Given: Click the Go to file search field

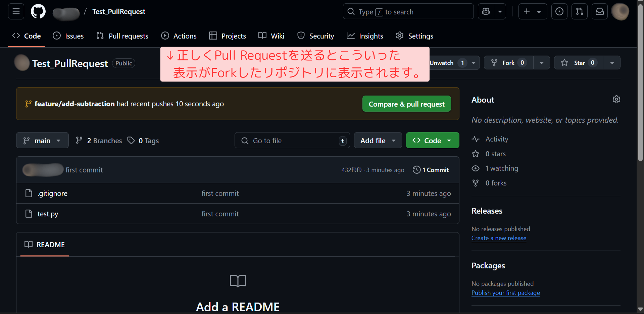Looking at the screenshot, I should [x=292, y=141].
